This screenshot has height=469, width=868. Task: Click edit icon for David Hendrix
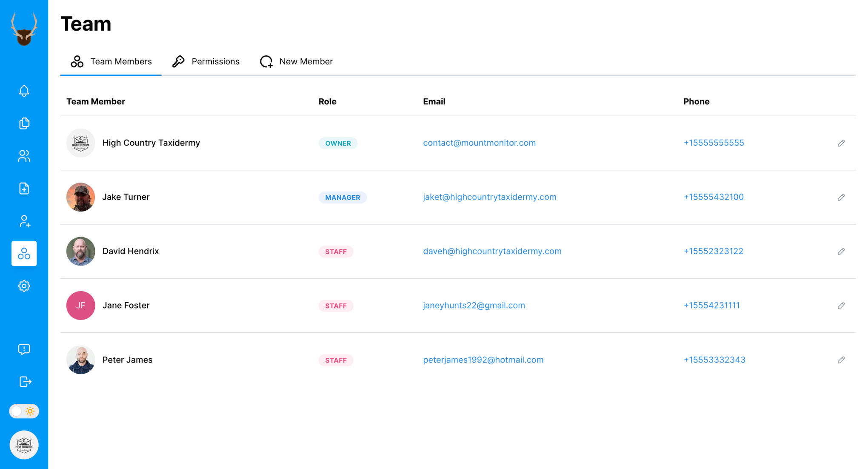pyautogui.click(x=842, y=251)
